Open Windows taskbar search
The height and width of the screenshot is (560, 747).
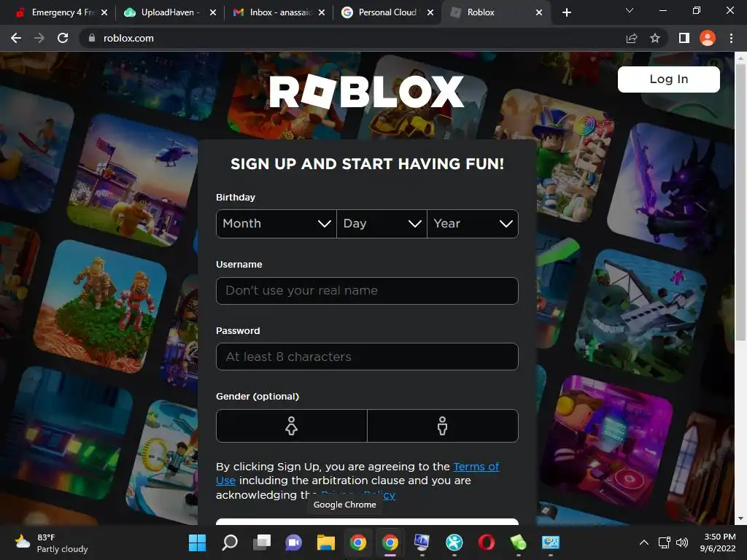coord(230,542)
